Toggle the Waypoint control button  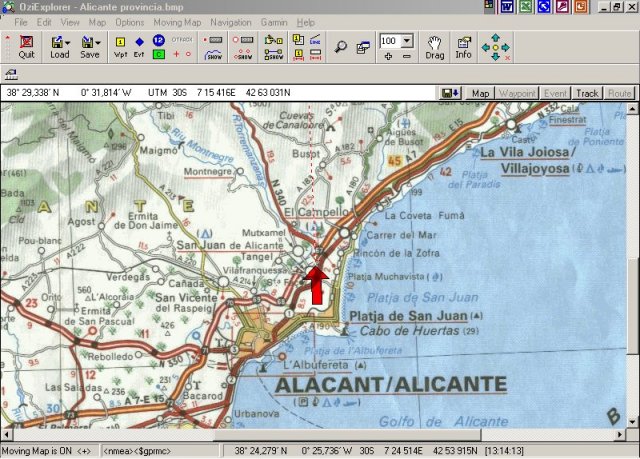point(517,93)
